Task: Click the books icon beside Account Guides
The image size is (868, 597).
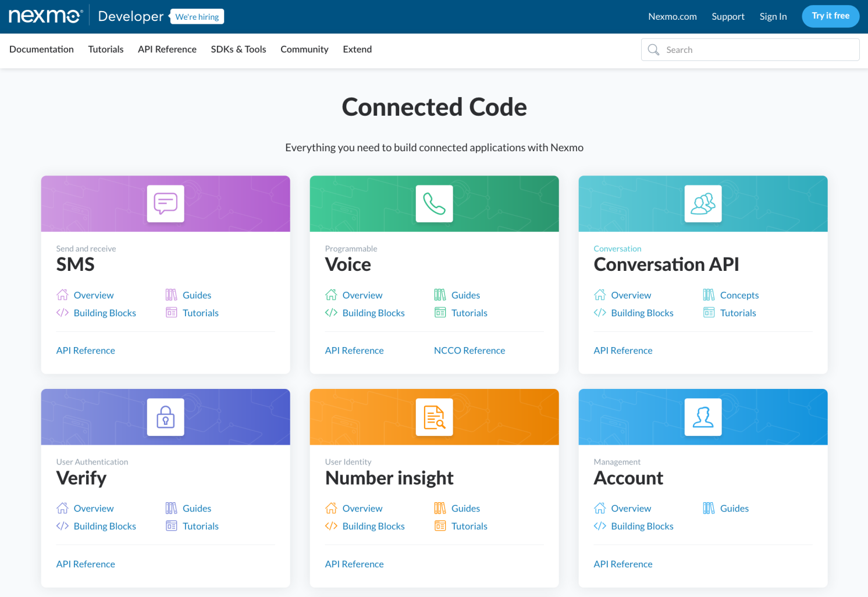Action: [x=709, y=508]
